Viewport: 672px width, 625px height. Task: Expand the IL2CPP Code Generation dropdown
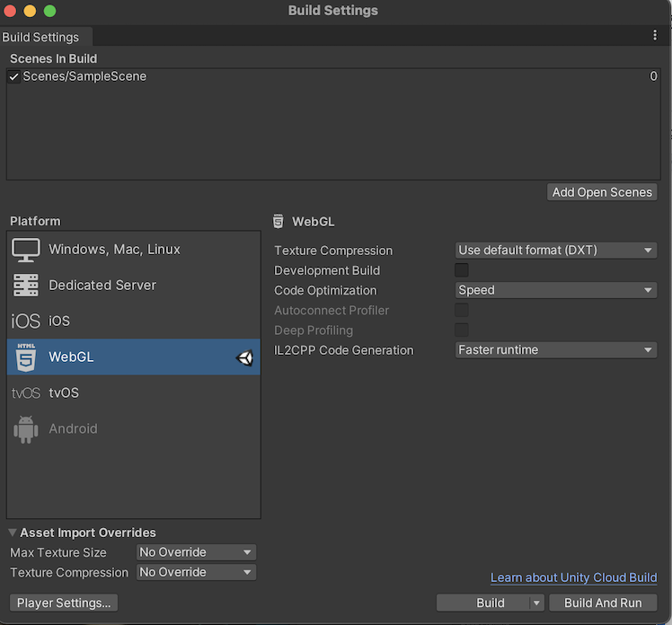coord(556,350)
